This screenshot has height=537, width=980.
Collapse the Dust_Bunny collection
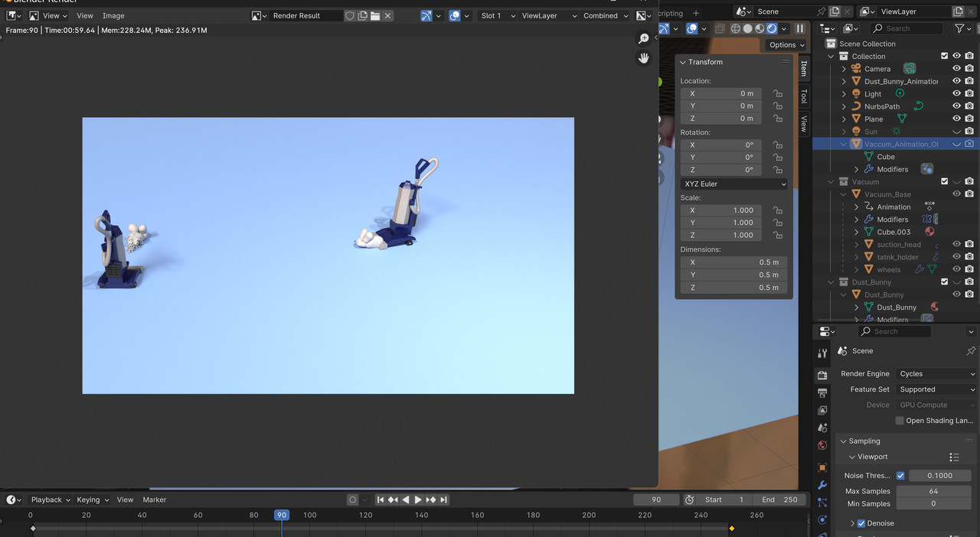tap(831, 282)
